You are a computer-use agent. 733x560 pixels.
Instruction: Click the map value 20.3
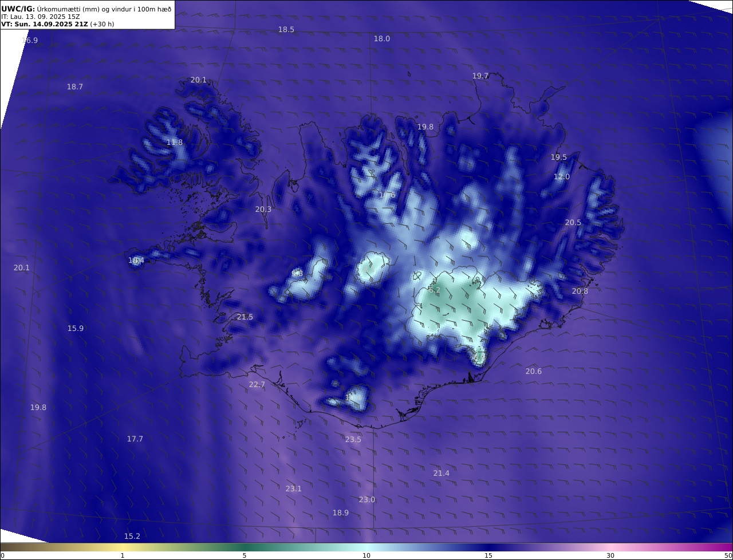[263, 210]
